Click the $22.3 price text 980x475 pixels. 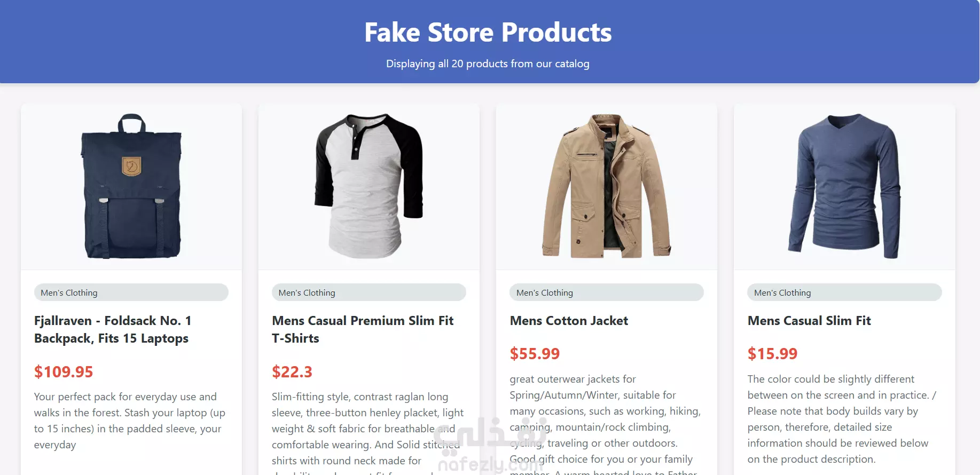(x=292, y=371)
